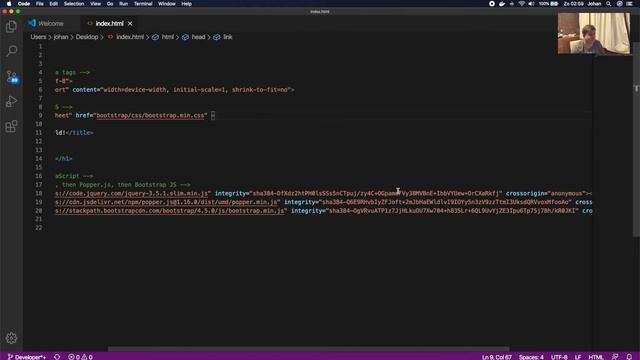Click the cdn.jsdelivr.net popper.js URL on line 19
This screenshot has height=360, width=640.
(166, 202)
